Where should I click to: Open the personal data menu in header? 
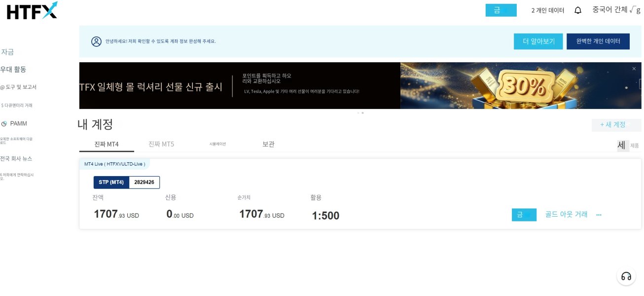pyautogui.click(x=547, y=10)
